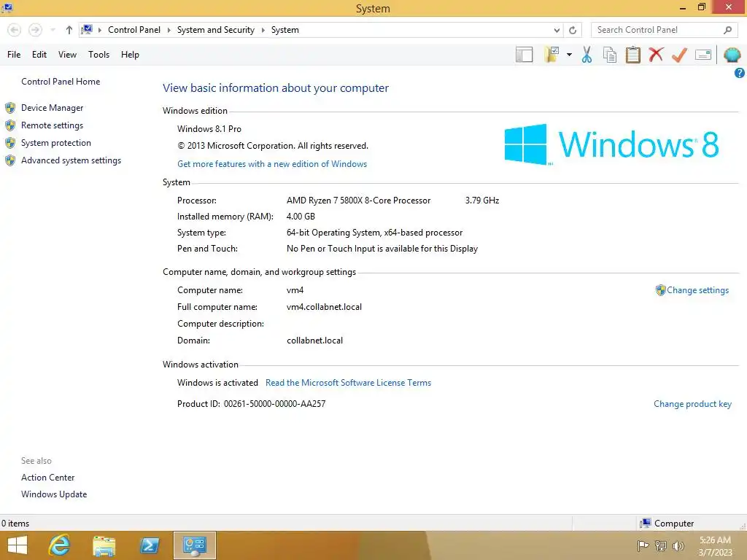Click the system menu icon in title bar
The height and width of the screenshot is (560, 747).
pos(7,7)
